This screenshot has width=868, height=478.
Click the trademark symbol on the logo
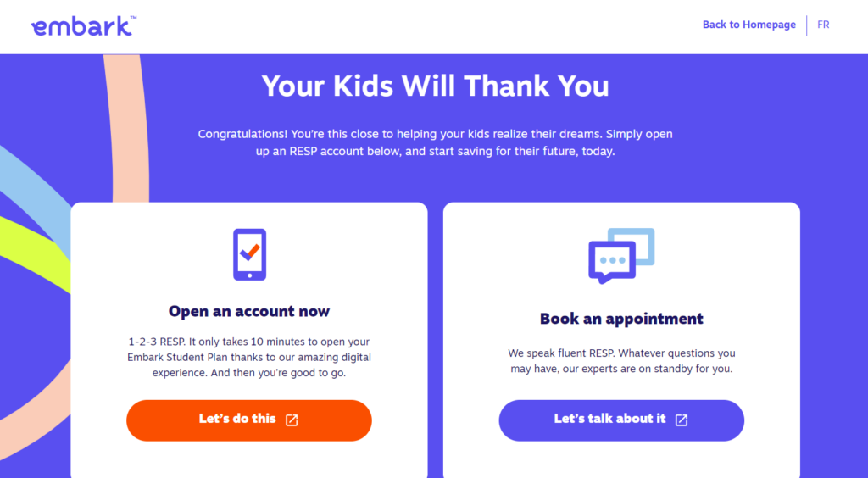133,16
